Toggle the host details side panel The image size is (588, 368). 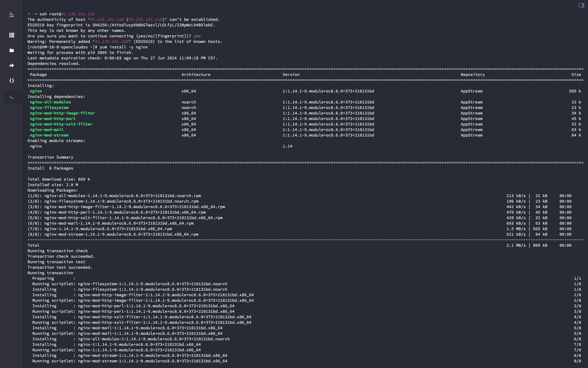[x=581, y=5]
